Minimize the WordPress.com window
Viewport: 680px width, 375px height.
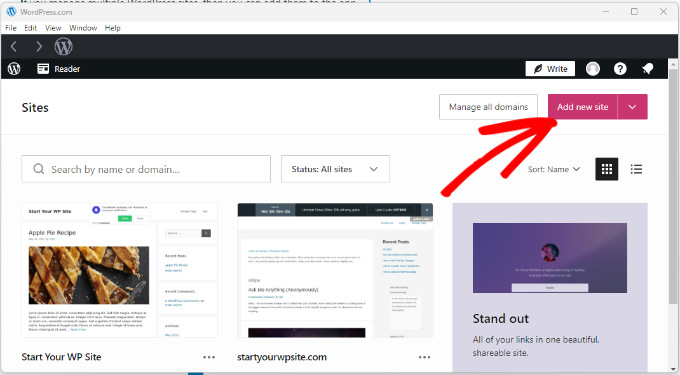[606, 12]
